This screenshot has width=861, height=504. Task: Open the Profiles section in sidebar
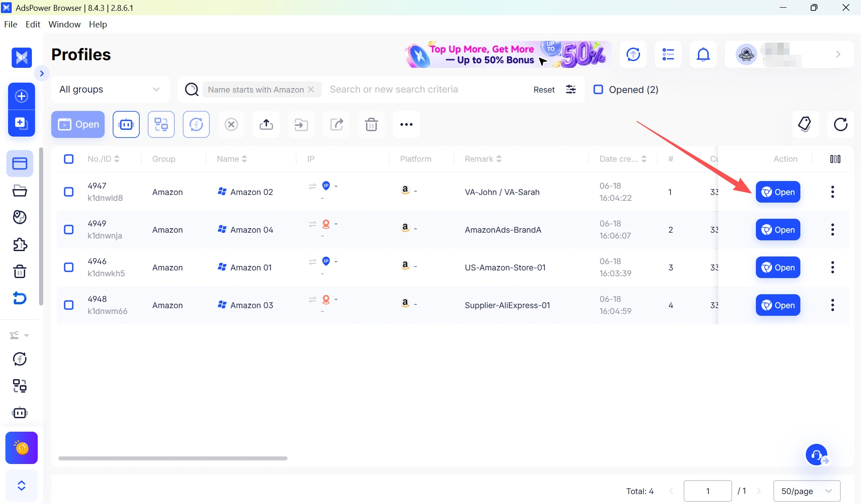20,164
